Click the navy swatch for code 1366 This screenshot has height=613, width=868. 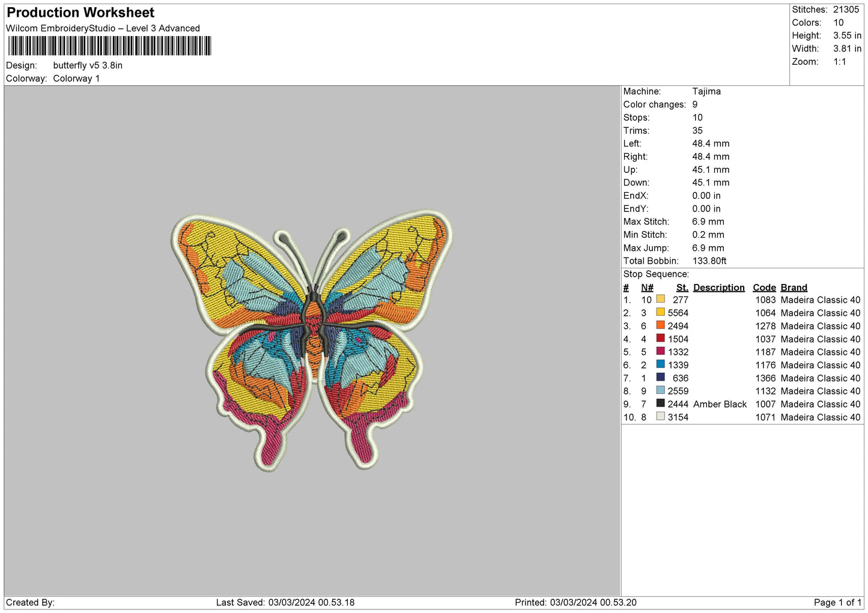pyautogui.click(x=660, y=378)
